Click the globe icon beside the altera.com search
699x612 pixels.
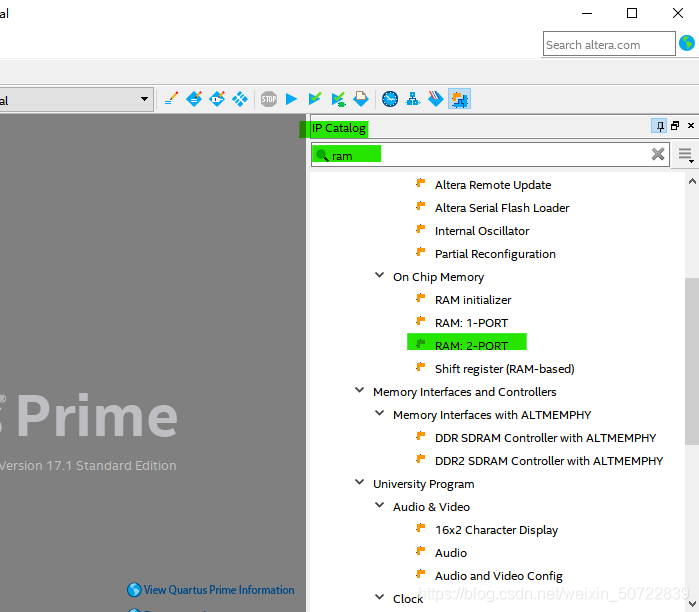coord(687,43)
